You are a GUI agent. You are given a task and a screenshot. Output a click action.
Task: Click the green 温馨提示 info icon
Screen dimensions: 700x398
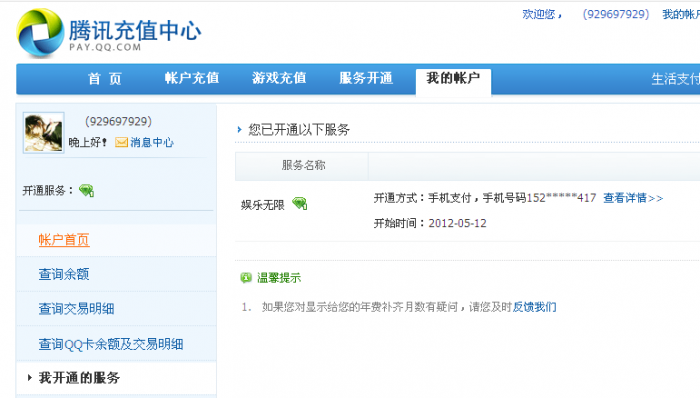tap(246, 278)
